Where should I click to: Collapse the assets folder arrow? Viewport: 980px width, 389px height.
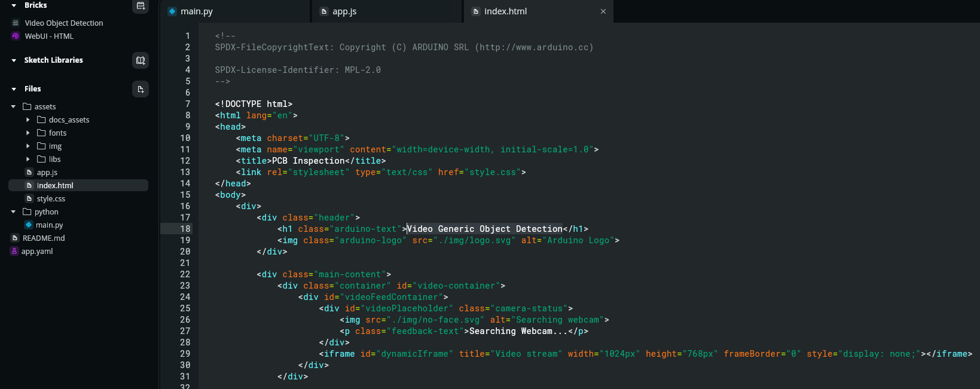coord(14,106)
